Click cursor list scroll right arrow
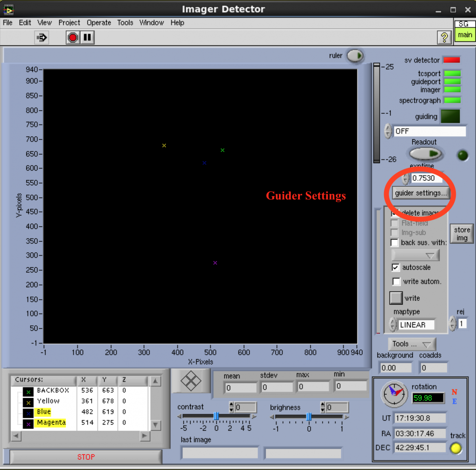 (x=145, y=436)
